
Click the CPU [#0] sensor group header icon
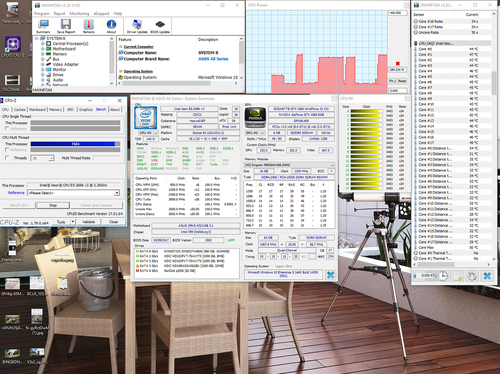(416, 43)
